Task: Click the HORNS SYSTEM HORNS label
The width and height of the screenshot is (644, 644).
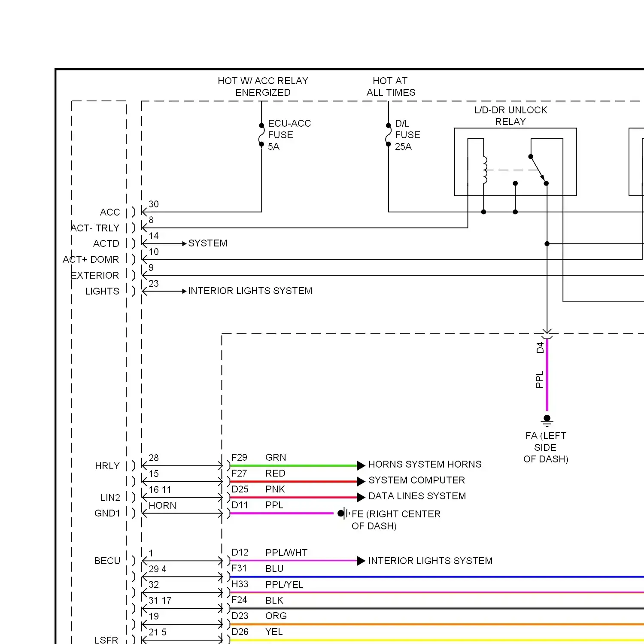Action: (x=425, y=464)
